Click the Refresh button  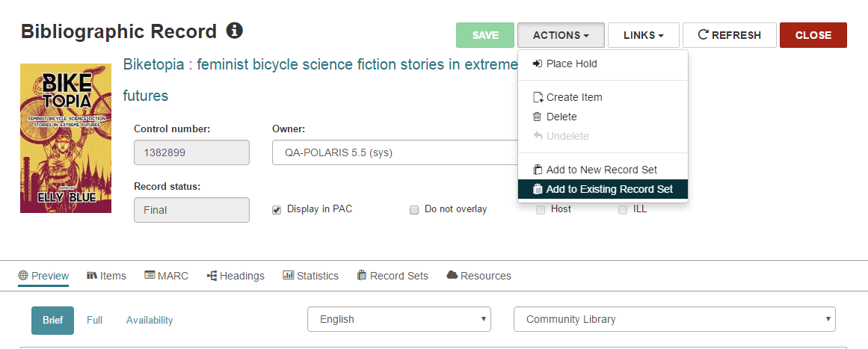pos(729,35)
